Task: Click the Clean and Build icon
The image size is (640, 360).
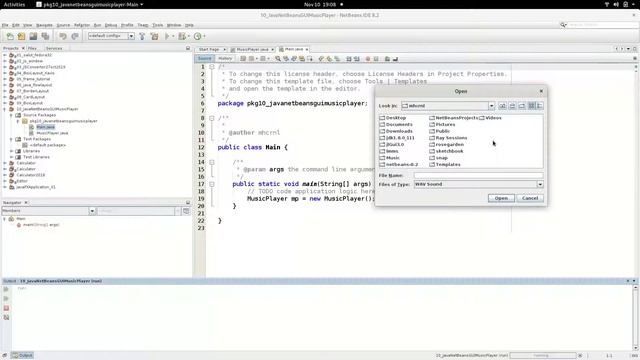Action: 154,36
